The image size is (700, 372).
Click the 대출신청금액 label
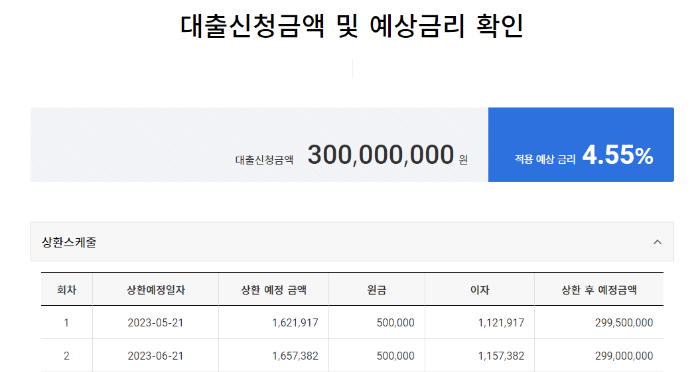pyautogui.click(x=264, y=160)
